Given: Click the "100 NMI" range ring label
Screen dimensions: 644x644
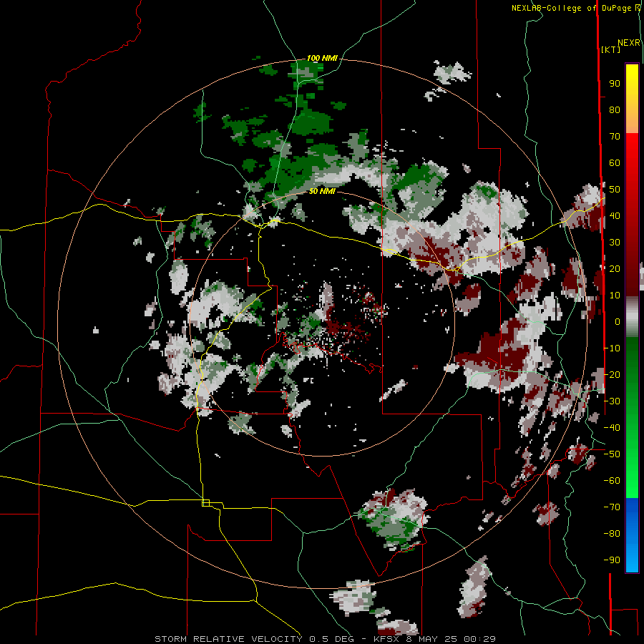Looking at the screenshot, I should coord(322,59).
